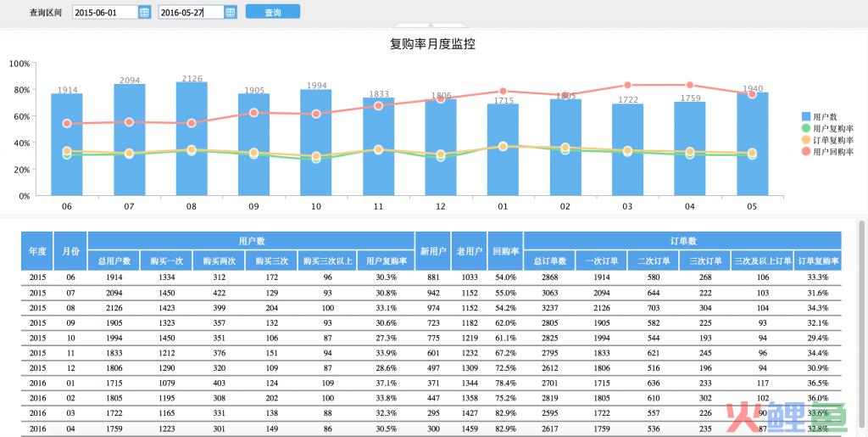Select user repurchase rate 33.1% in 2015-08 row
The image size is (868, 437).
(386, 308)
